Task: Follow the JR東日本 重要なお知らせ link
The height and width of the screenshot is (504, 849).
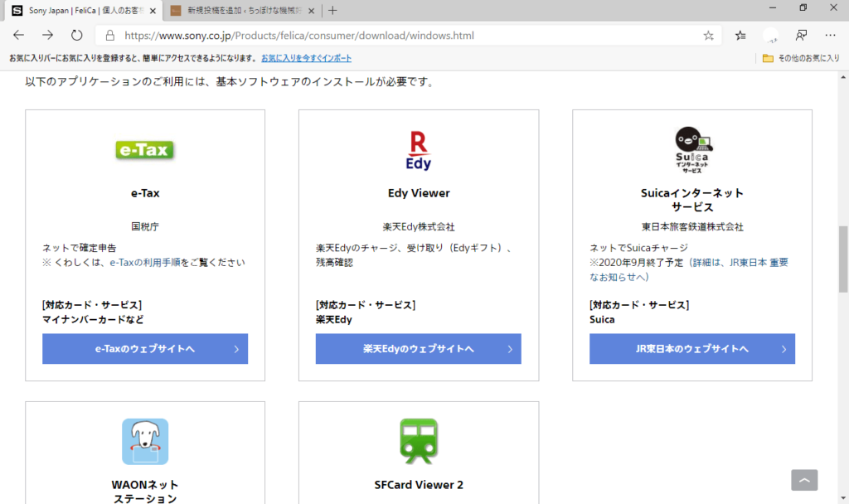Action: (x=689, y=269)
